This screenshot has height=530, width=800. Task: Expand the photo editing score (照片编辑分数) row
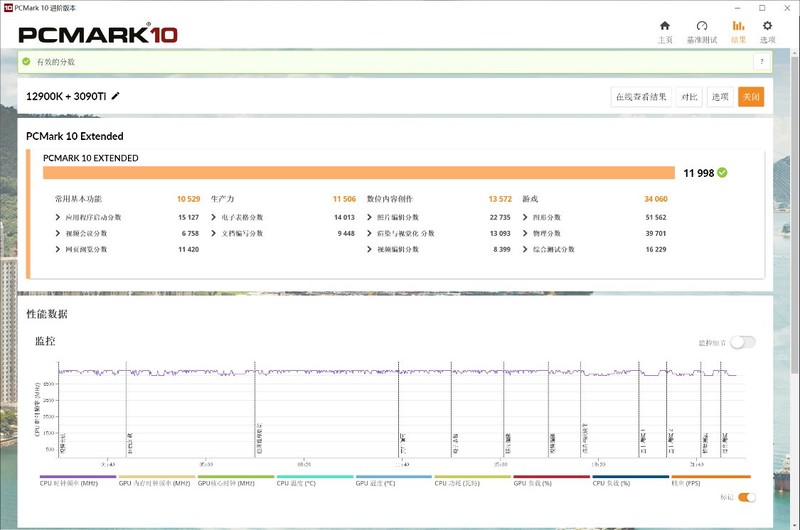(370, 217)
